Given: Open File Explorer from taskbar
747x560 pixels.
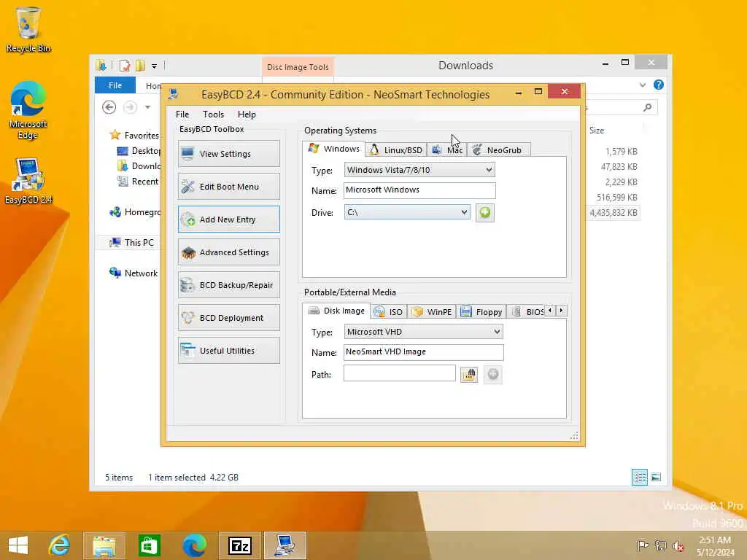Looking at the screenshot, I should (x=104, y=545).
